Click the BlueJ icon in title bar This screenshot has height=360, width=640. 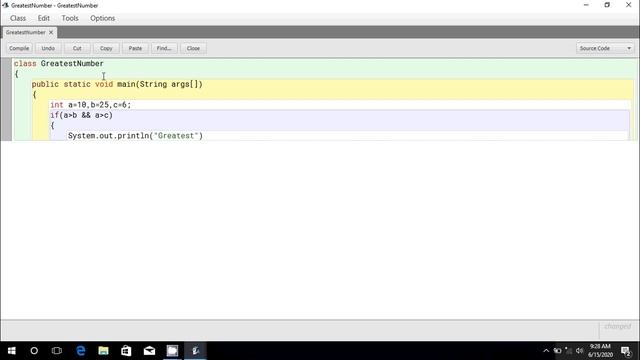[5, 5]
